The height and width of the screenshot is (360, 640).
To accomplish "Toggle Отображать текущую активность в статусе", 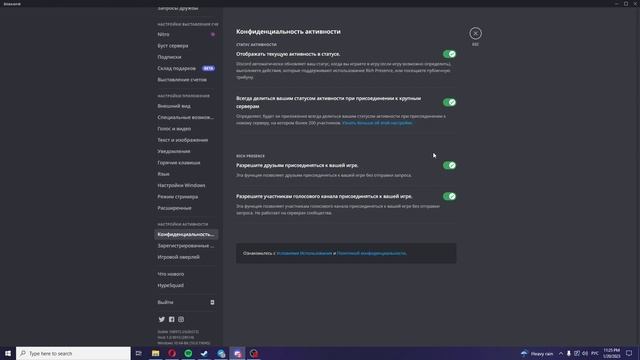I will [449, 54].
